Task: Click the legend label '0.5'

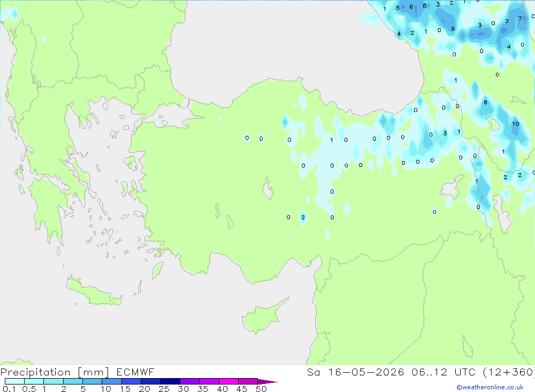Action: pyautogui.click(x=29, y=389)
